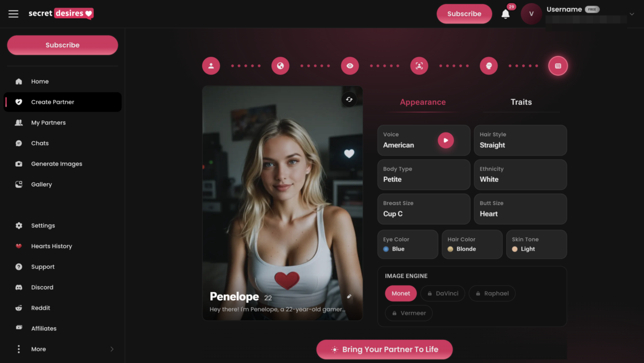This screenshot has width=644, height=363.
Task: Like Penelope with the heart icon
Action: [x=349, y=154]
